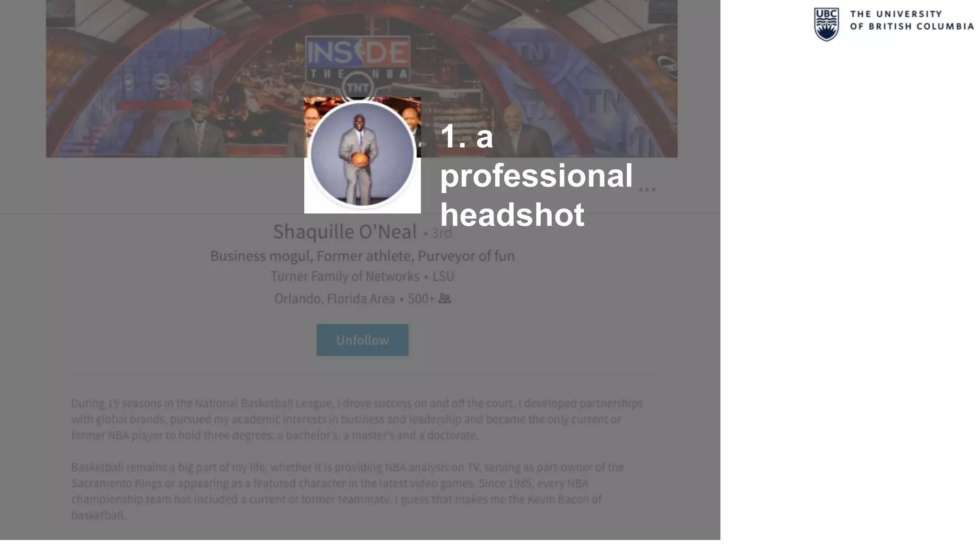The height and width of the screenshot is (551, 980).
Task: Click the '1. a professional headshot' overlay text
Action: coord(536,176)
